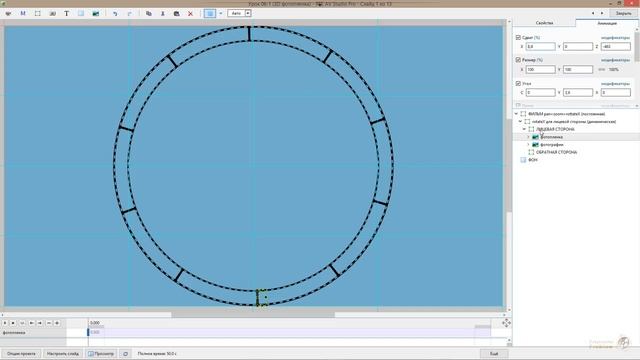The width and height of the screenshot is (640, 360).
Task: Go to next slide arrow
Action: click(x=602, y=13)
